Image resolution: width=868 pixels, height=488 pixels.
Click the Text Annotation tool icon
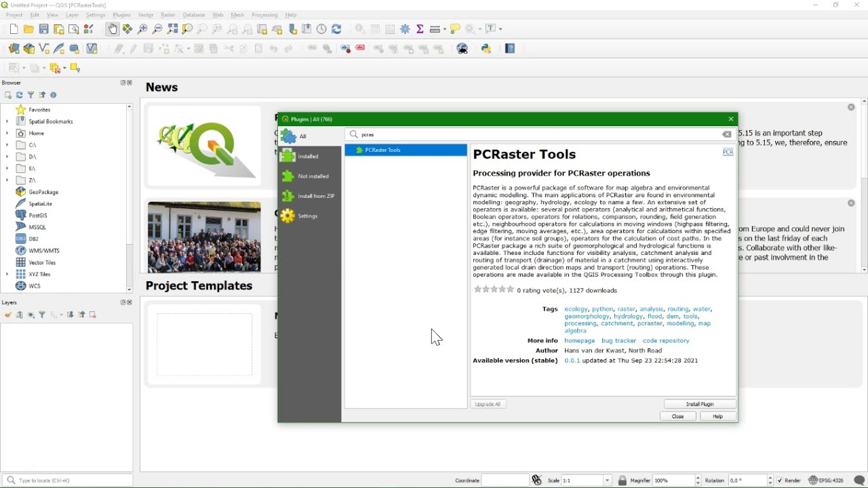click(491, 29)
